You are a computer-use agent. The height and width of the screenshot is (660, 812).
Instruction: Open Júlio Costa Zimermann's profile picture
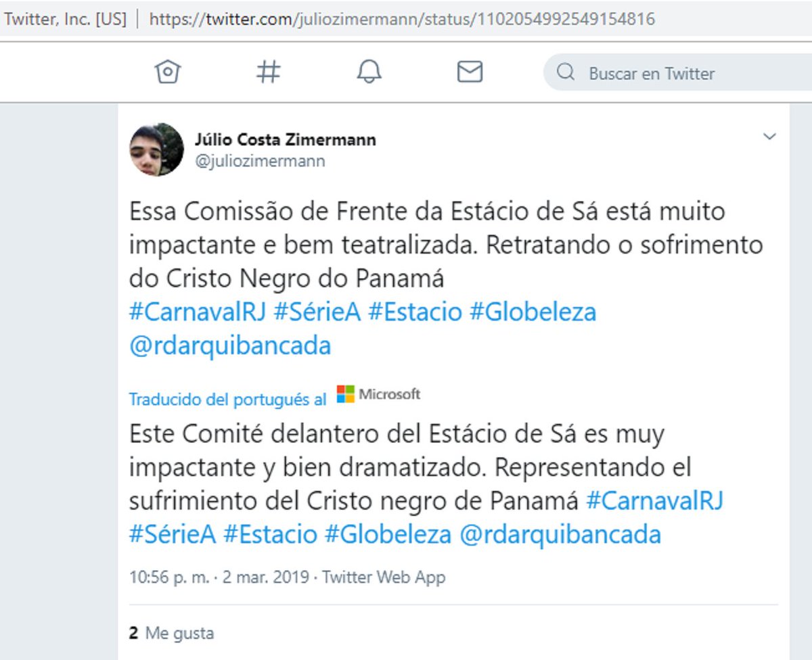click(156, 149)
